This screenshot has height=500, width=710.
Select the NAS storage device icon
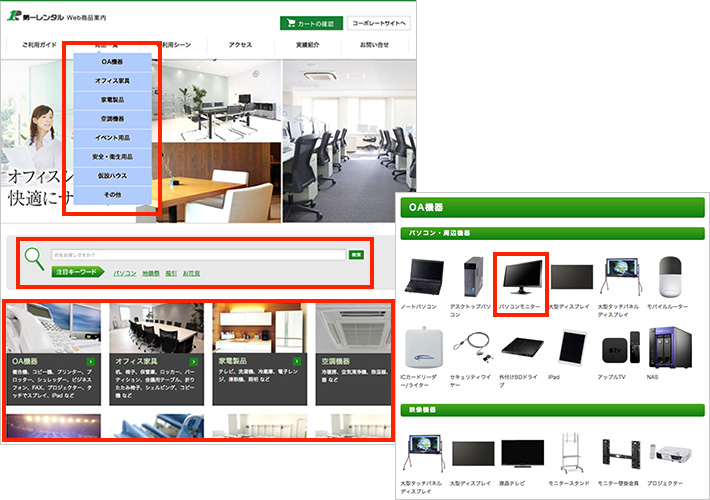(672, 348)
